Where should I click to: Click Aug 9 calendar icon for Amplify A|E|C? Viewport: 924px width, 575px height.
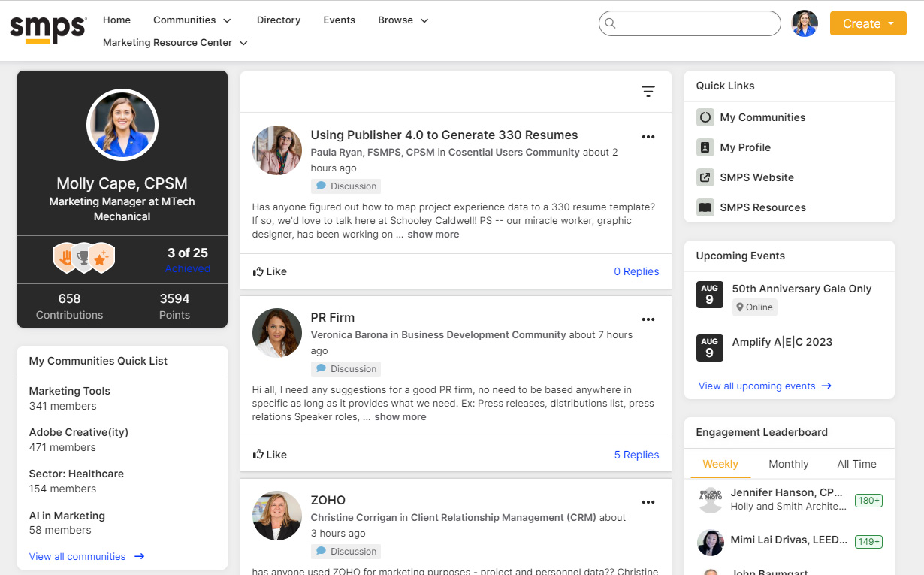point(710,348)
